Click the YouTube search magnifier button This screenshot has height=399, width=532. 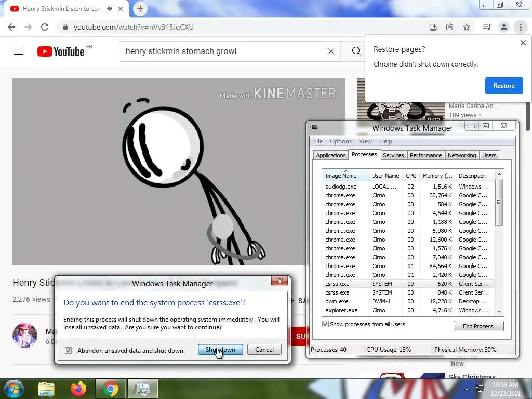tap(356, 51)
